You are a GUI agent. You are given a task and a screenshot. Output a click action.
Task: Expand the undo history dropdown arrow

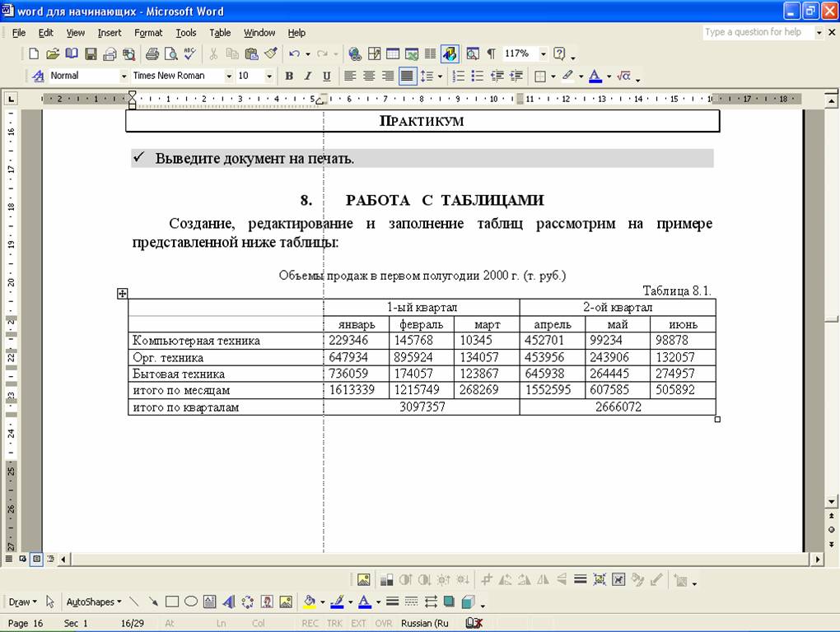pyautogui.click(x=307, y=53)
